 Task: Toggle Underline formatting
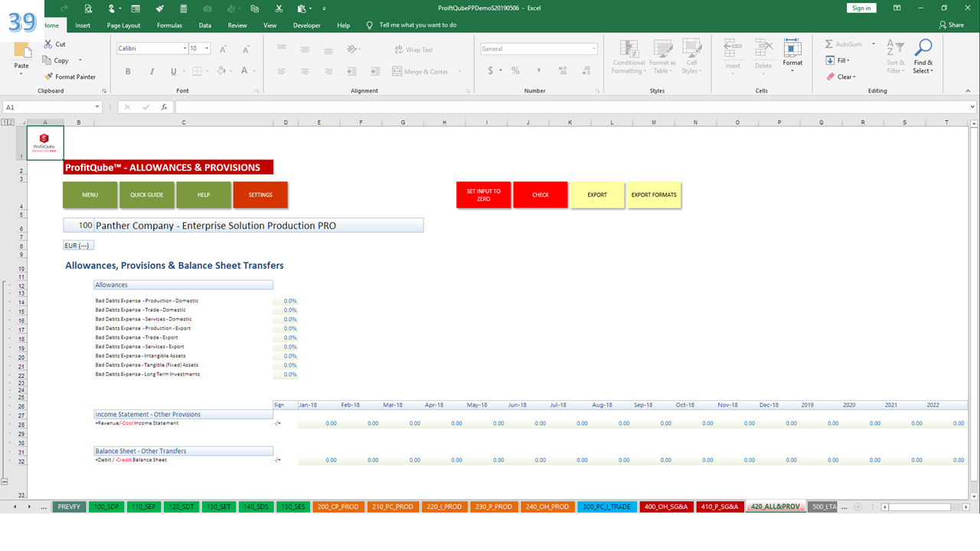coord(173,71)
